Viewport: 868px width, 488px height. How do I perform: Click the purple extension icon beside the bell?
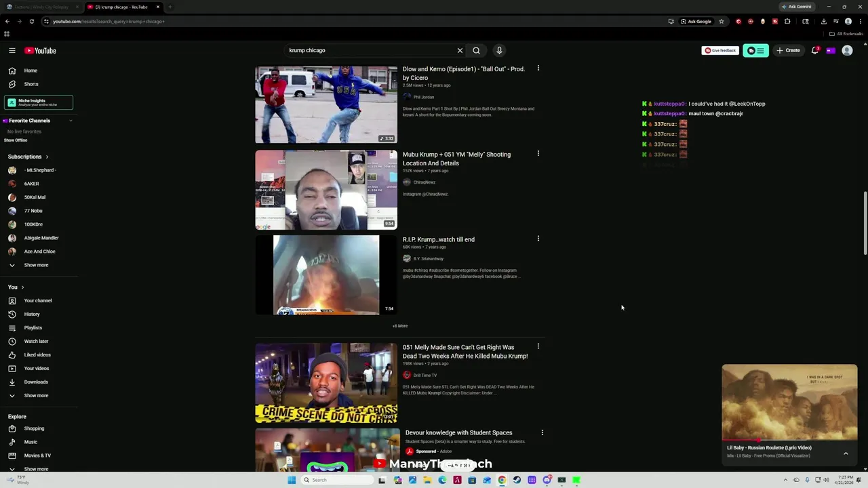click(831, 50)
